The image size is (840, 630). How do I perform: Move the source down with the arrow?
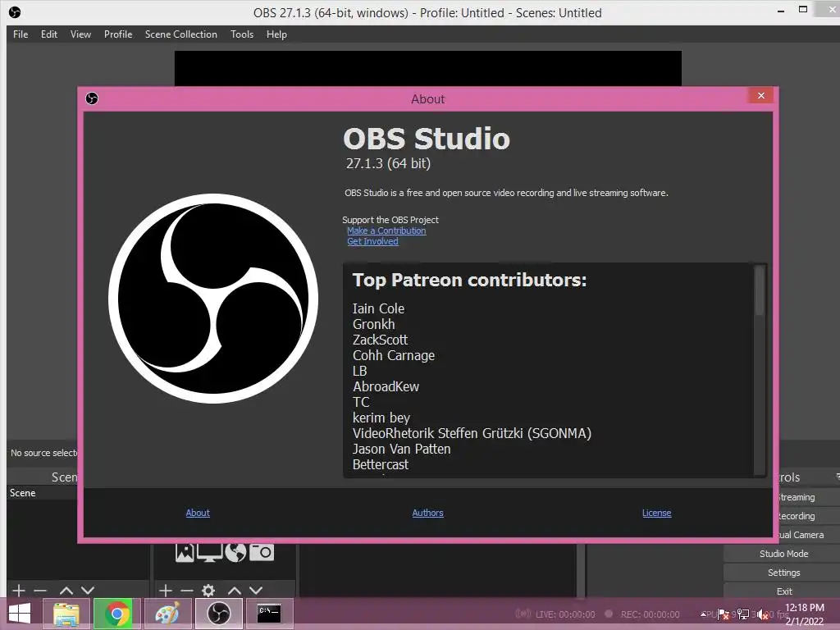[x=256, y=591]
